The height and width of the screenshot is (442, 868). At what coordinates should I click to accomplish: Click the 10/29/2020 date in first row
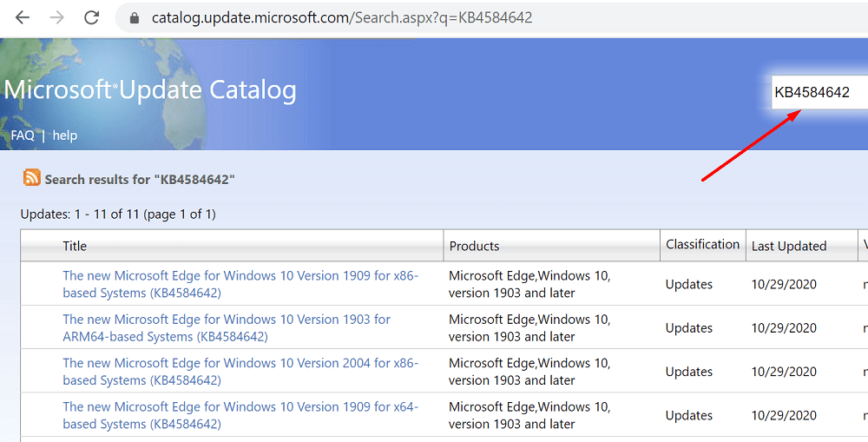(x=784, y=284)
